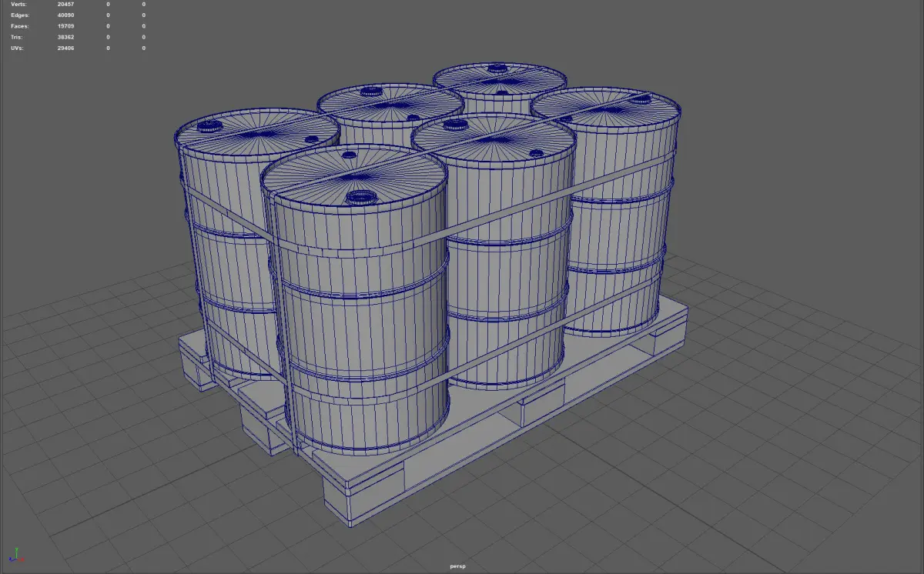
Task: Click the XYZ axis orientation gizmo
Action: (x=17, y=555)
